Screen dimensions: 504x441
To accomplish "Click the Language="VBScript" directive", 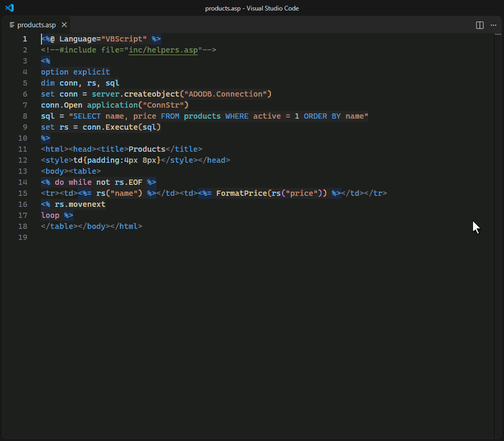I will (103, 39).
